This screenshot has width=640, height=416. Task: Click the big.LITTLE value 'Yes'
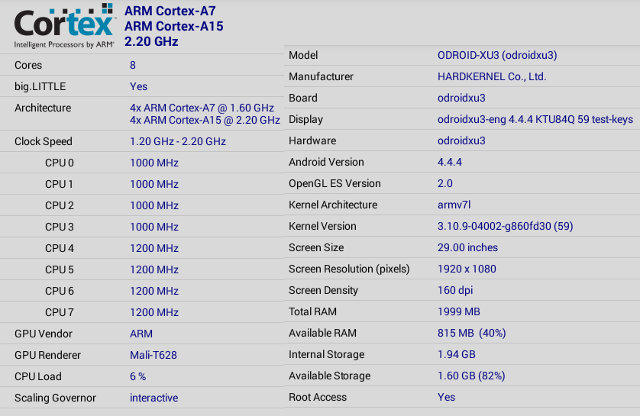click(138, 87)
